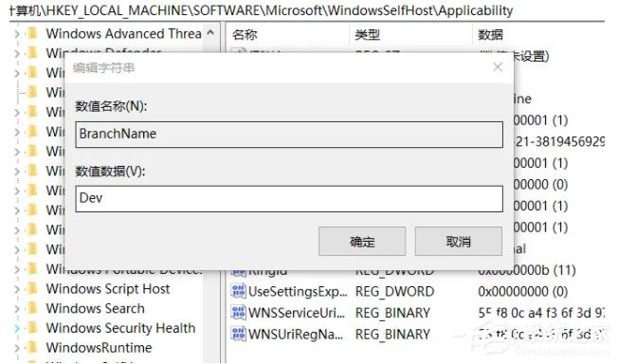Select the Windows Advanced Threat tree item
The width and height of the screenshot is (618, 364).
(123, 34)
